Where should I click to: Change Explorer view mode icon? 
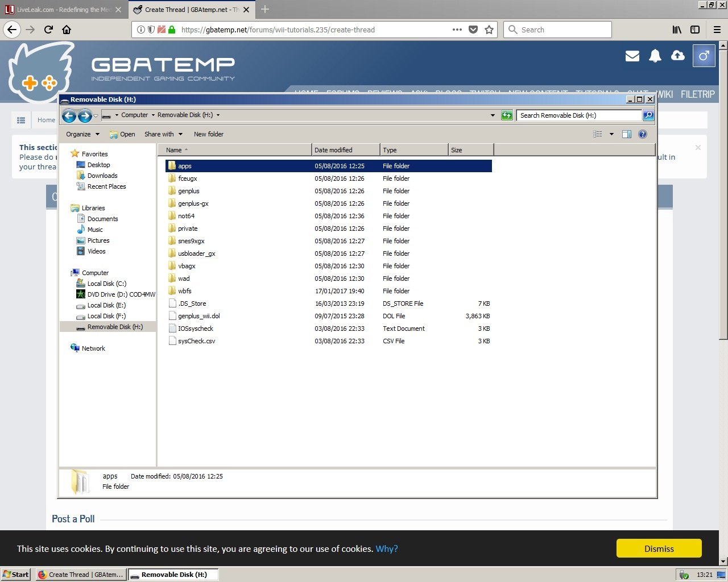click(598, 134)
